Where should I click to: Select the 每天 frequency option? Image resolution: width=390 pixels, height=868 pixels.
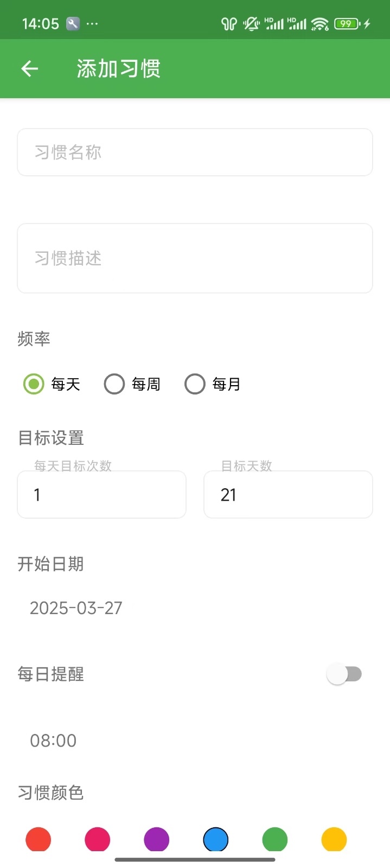[34, 384]
